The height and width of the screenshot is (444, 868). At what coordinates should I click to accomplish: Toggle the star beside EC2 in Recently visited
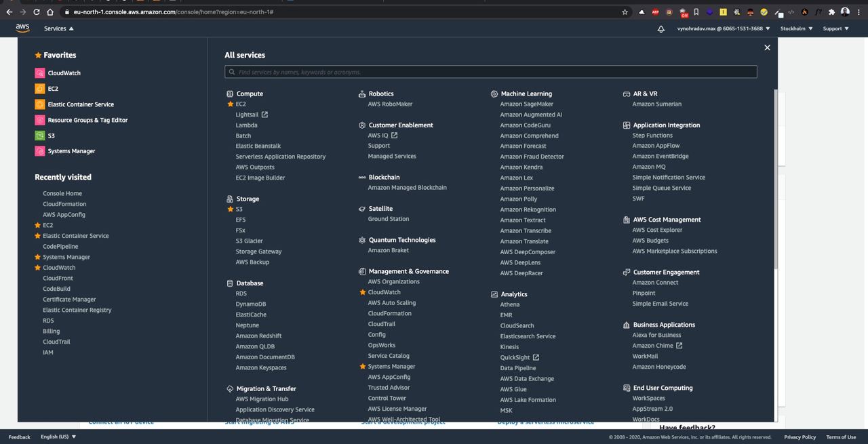[x=37, y=225]
